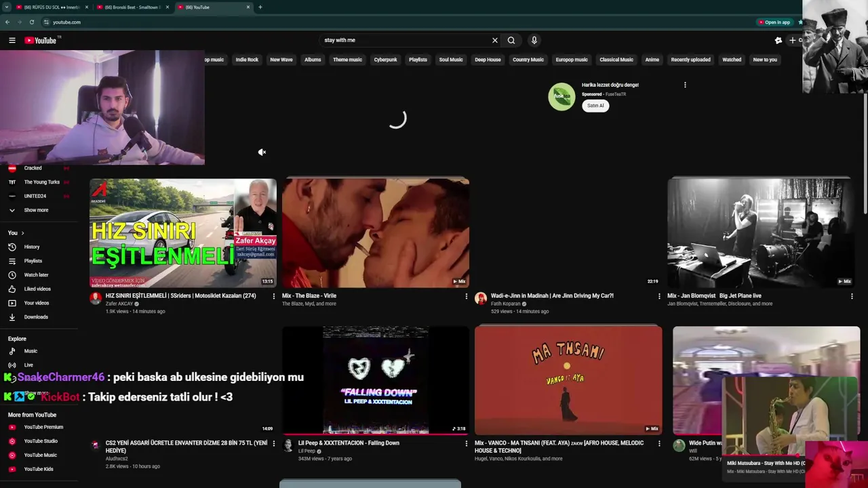Select the Indie Rock filter chip
This screenshot has height=488, width=868.
[x=247, y=60]
